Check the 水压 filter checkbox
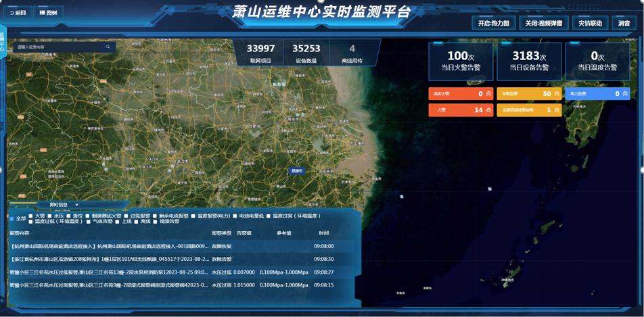Screen dimensions: 644x317 coord(49,216)
